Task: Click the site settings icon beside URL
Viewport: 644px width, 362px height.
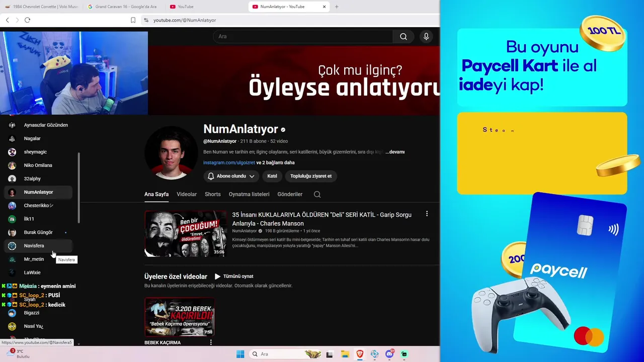Action: tap(146, 20)
